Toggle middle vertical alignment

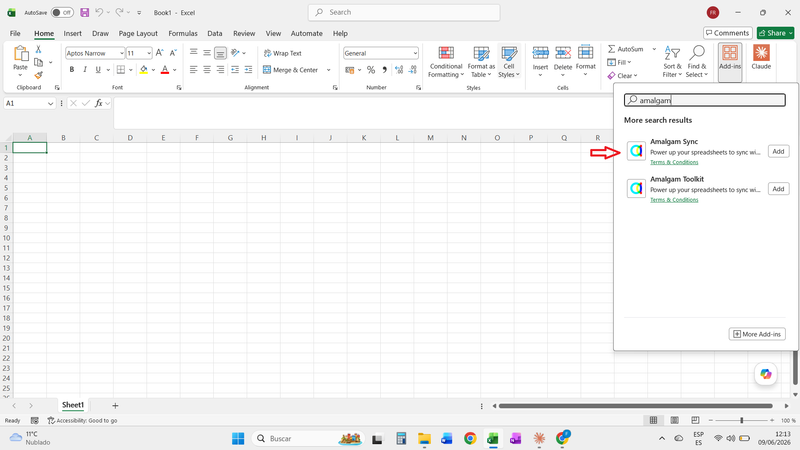207,53
